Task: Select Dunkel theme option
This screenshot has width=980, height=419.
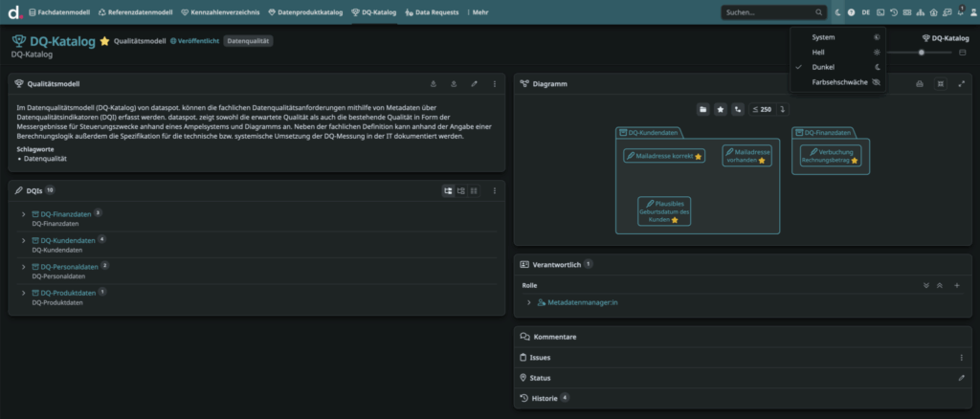Action: [x=838, y=67]
